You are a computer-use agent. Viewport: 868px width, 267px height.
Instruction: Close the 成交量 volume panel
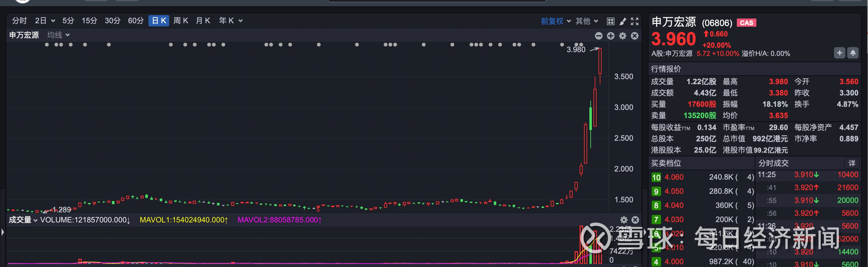point(635,220)
